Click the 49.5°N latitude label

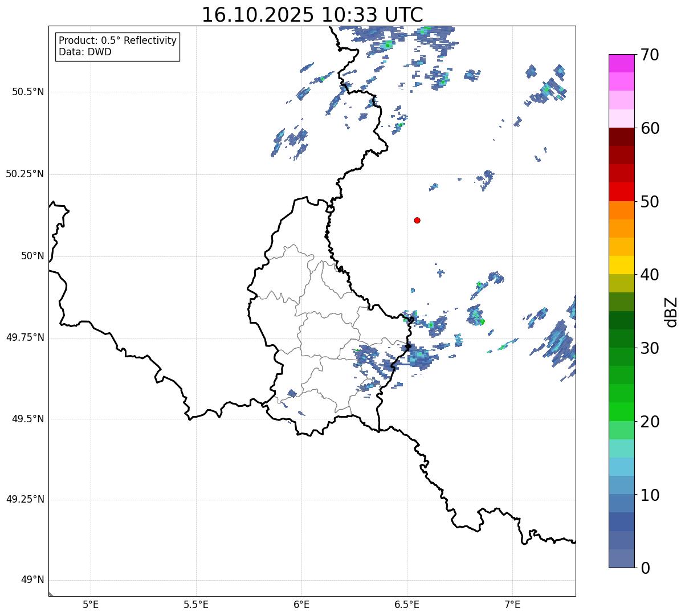pyautogui.click(x=28, y=419)
